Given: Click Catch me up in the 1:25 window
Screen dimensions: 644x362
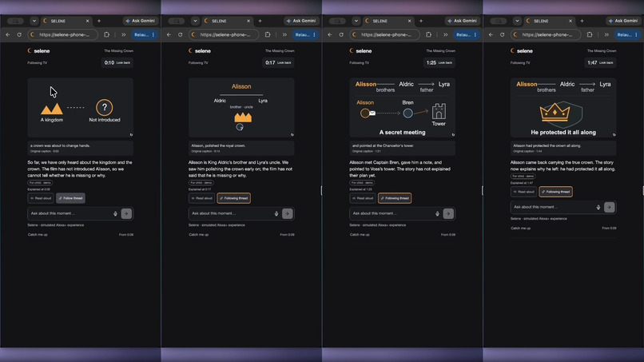Looking at the screenshot, I should 360,235.
